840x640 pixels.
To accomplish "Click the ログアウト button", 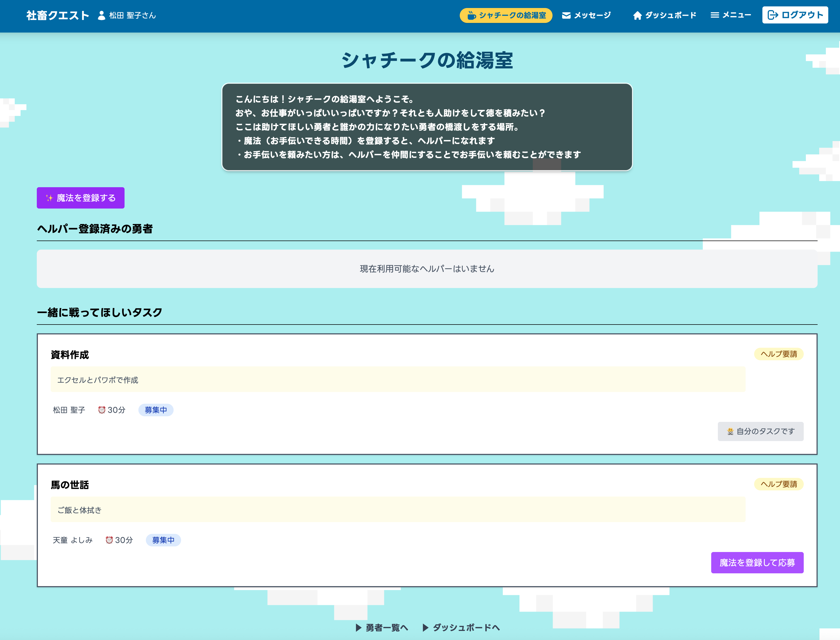I will pos(795,15).
